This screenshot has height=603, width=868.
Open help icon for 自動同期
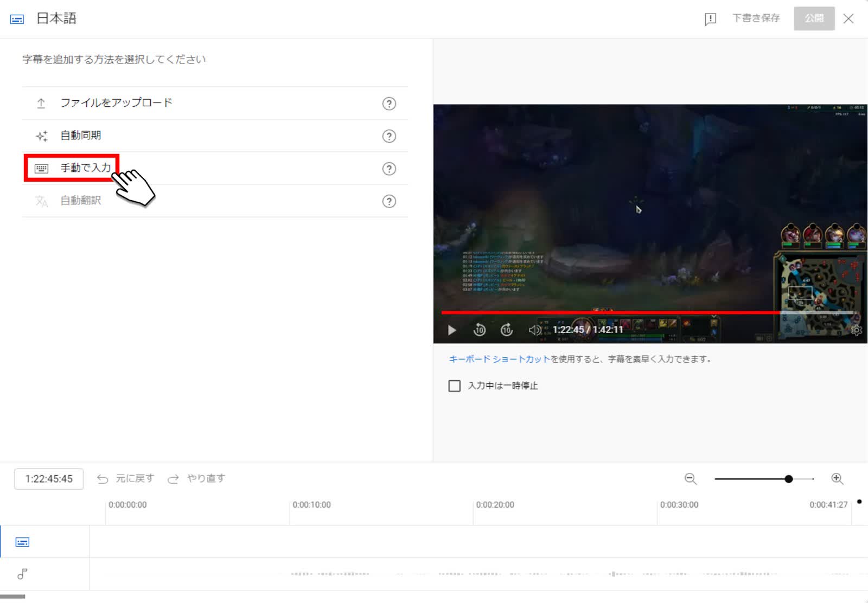[389, 136]
